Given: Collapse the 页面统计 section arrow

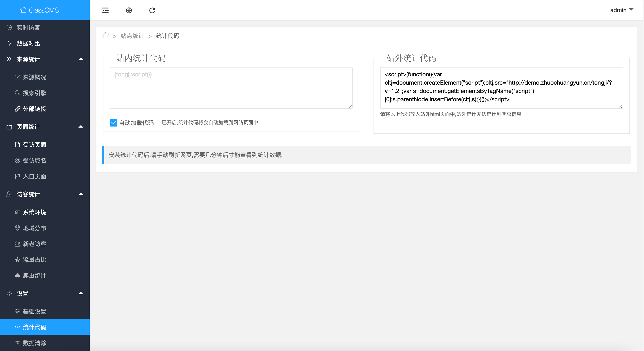Looking at the screenshot, I should tap(81, 127).
